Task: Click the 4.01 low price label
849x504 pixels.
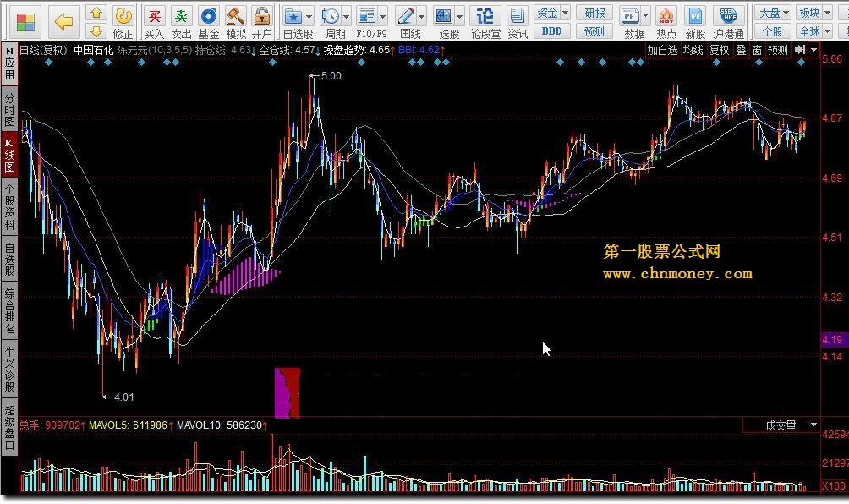Action: point(124,397)
